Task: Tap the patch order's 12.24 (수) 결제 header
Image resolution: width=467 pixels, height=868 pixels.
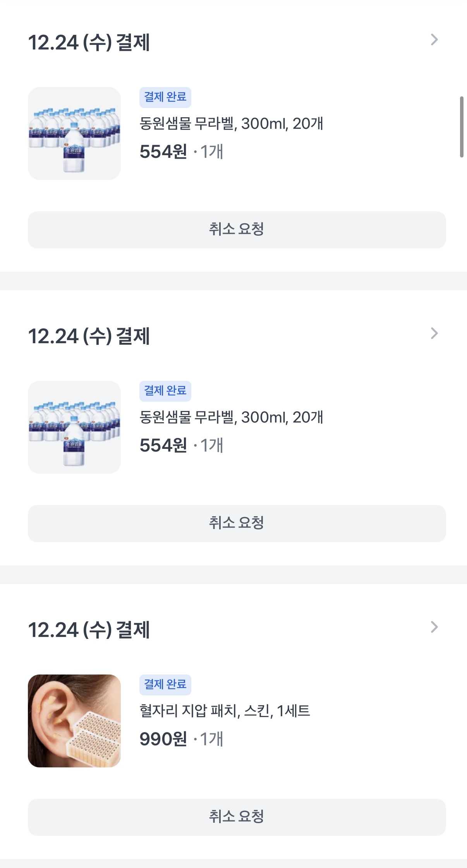Action: pyautogui.click(x=89, y=630)
